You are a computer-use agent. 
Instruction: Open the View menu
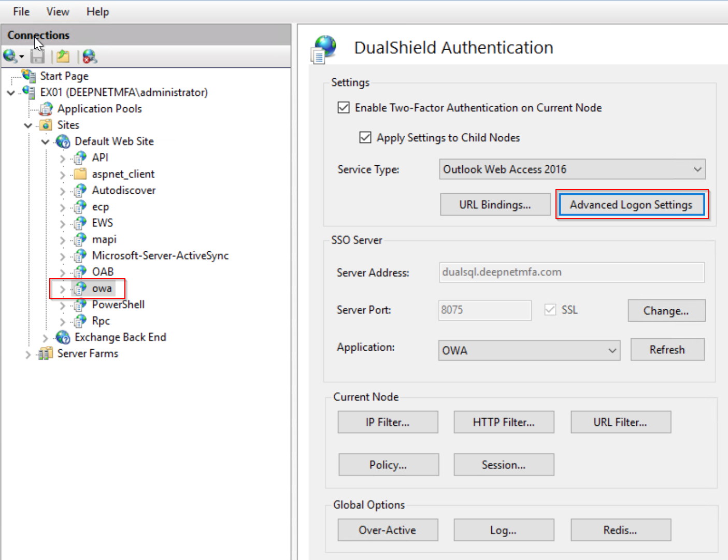coord(58,11)
